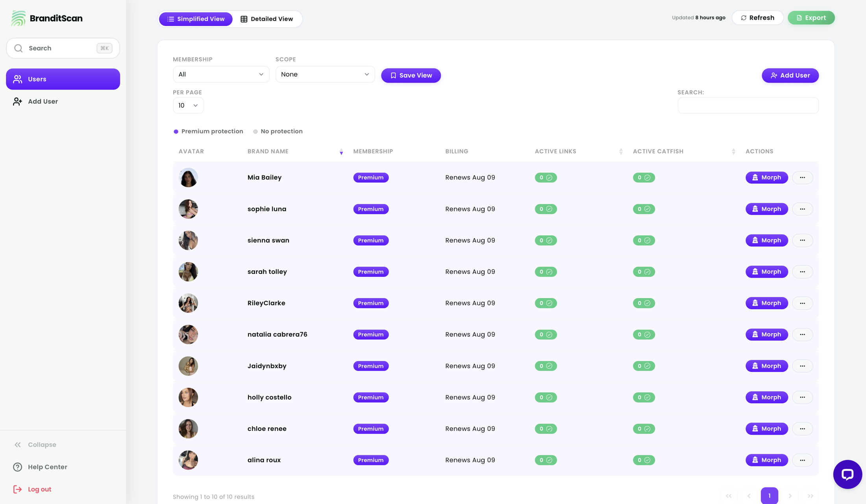Click holly costello's active links badge
The width and height of the screenshot is (866, 504).
[546, 397]
